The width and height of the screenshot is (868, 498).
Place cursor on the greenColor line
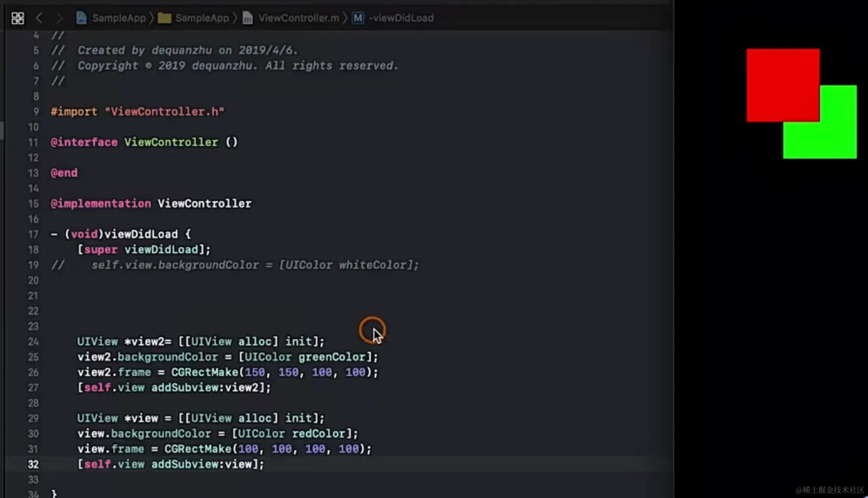coord(227,357)
